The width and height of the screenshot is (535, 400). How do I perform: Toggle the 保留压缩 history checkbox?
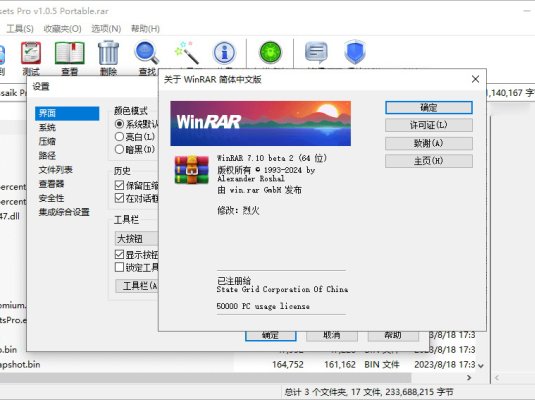click(119, 185)
